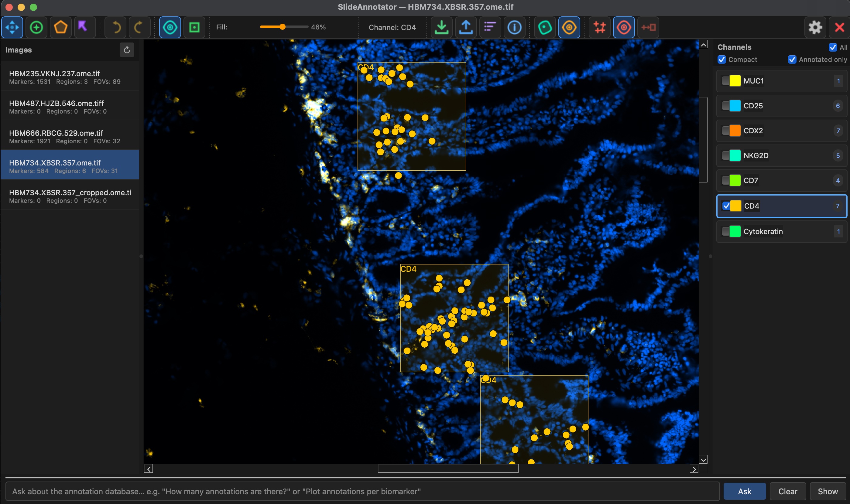Enable the CDX2 channel checkbox
The width and height of the screenshot is (850, 504).
tap(725, 131)
